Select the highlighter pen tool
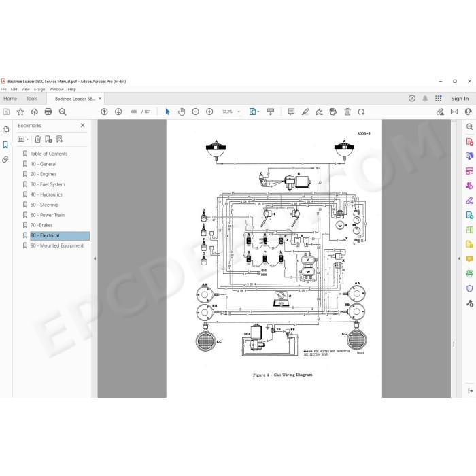This screenshot has height=476, width=476. tap(305, 112)
